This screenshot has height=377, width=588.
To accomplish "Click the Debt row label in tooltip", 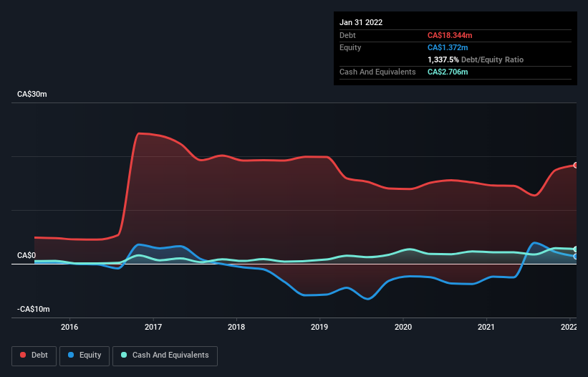I will pos(347,35).
